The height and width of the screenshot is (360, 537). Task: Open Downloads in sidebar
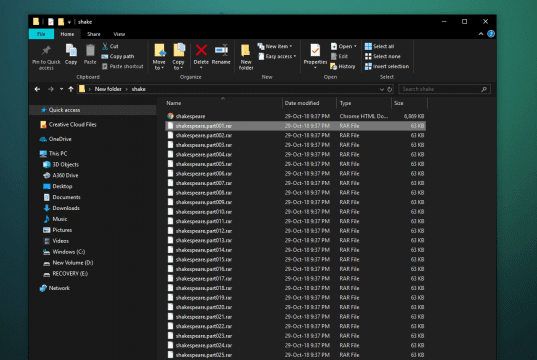[x=61, y=208]
